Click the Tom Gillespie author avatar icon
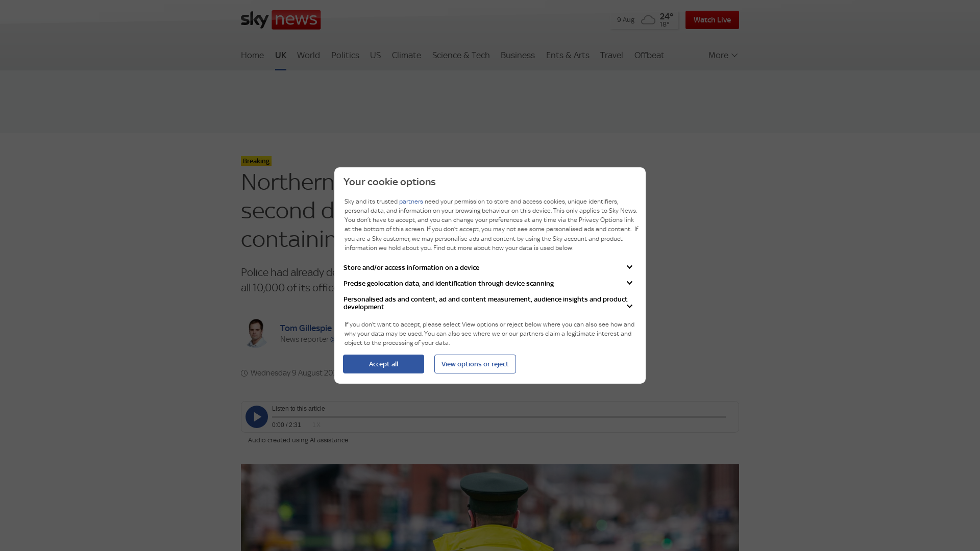Screen dimensions: 980x551 (256, 332)
